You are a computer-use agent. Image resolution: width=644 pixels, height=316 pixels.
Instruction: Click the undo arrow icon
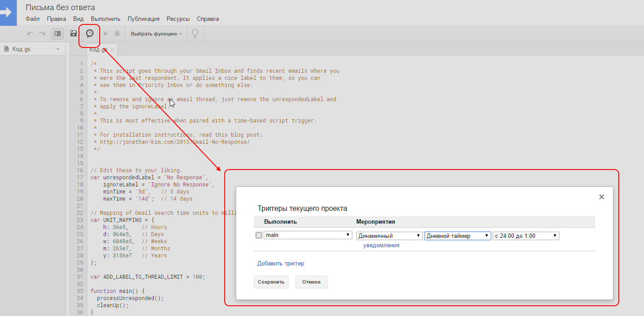30,33
